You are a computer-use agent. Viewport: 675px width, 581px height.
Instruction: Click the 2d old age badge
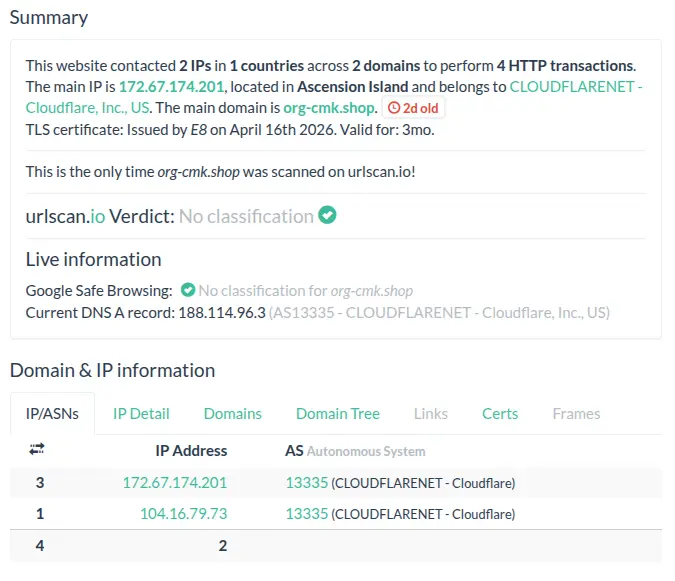(x=413, y=108)
